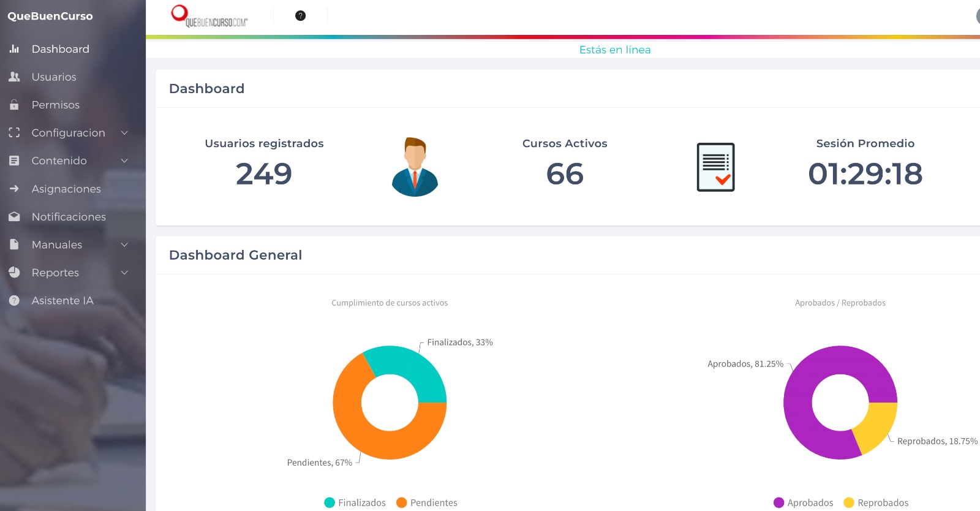This screenshot has height=511, width=980.
Task: Click the QueBuenCurso.com logo
Action: pos(209,17)
